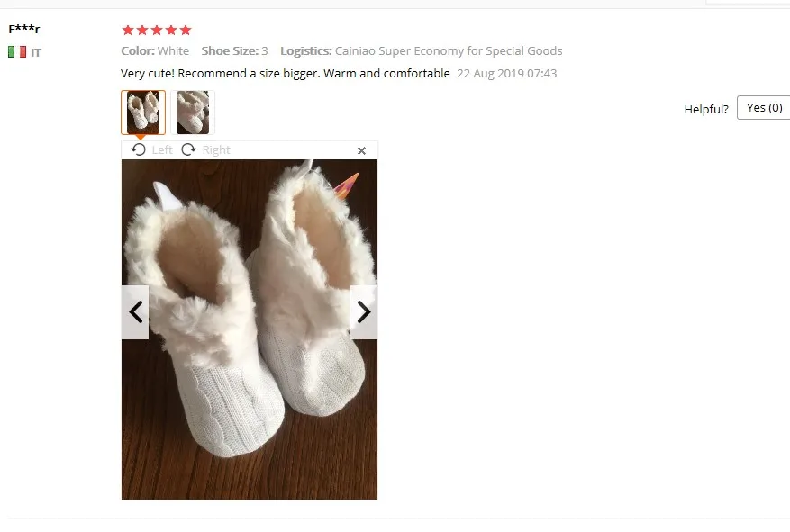Image resolution: width=790 pixels, height=532 pixels.
Task: Click the enlarged white boots photo
Action: [250, 329]
